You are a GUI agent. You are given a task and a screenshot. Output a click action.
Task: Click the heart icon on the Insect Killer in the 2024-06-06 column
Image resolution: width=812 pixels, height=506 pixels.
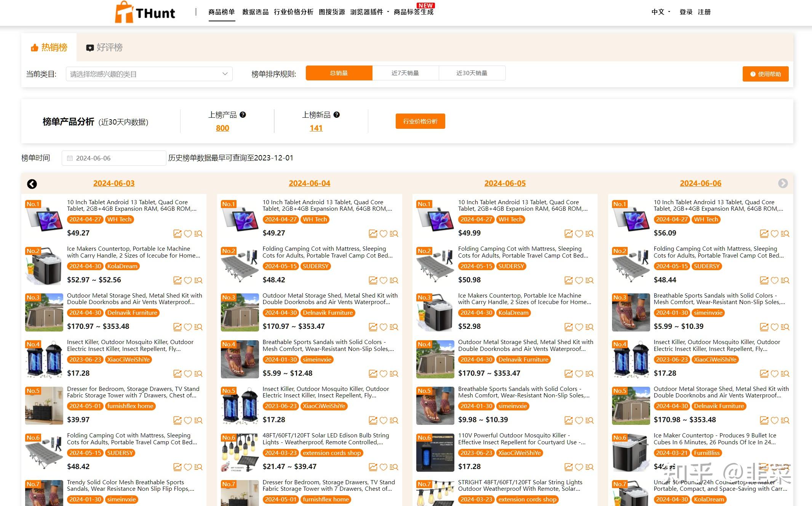(x=775, y=373)
